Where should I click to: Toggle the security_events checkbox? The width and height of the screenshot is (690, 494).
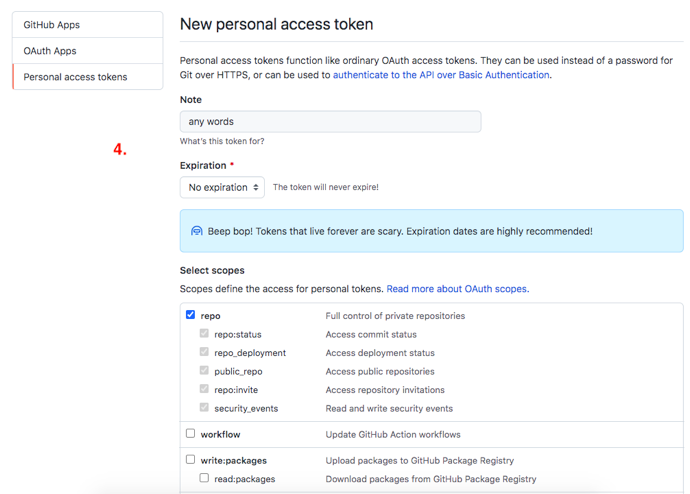pyautogui.click(x=204, y=408)
